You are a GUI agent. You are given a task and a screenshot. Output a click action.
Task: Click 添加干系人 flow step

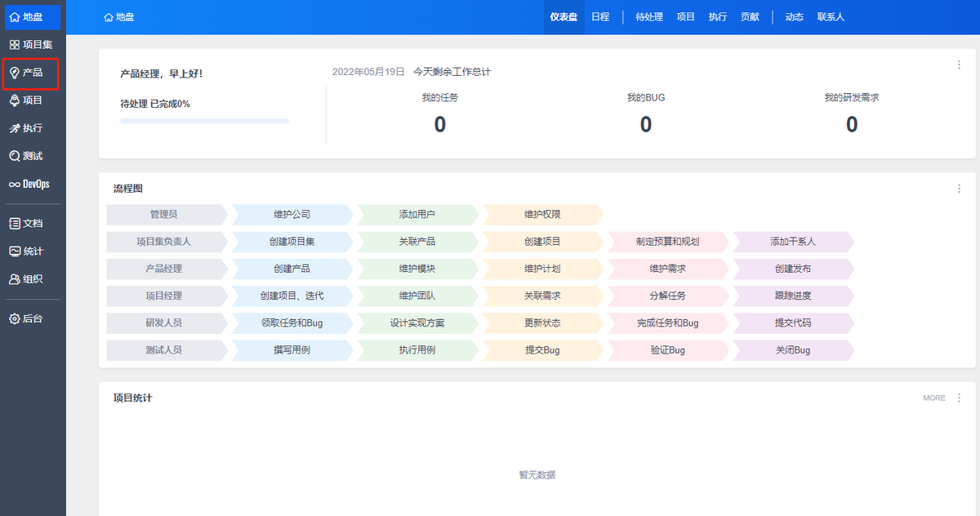click(x=793, y=242)
